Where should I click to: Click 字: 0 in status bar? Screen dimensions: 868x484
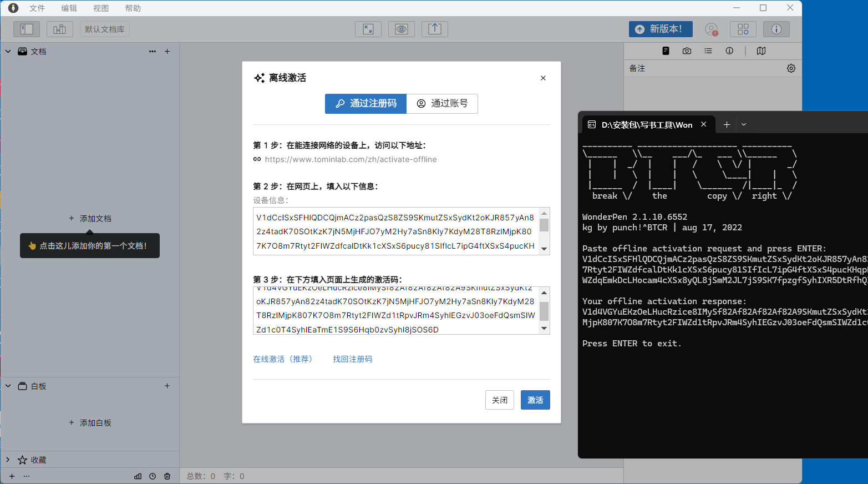pos(234,476)
